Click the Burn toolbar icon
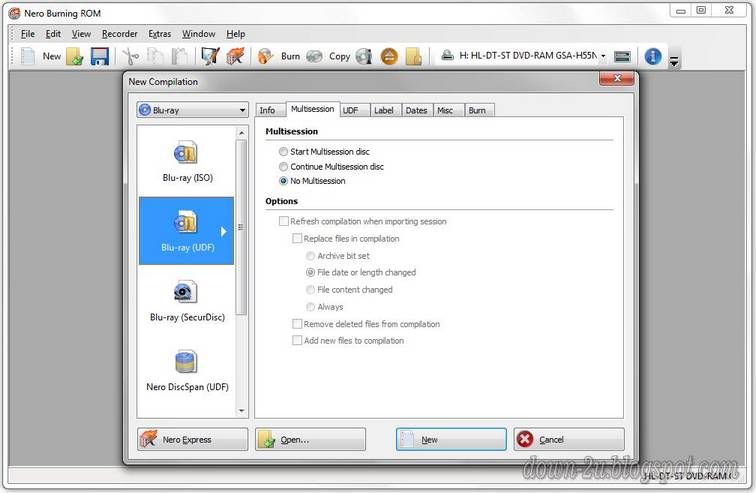The width and height of the screenshot is (756, 493). point(267,56)
